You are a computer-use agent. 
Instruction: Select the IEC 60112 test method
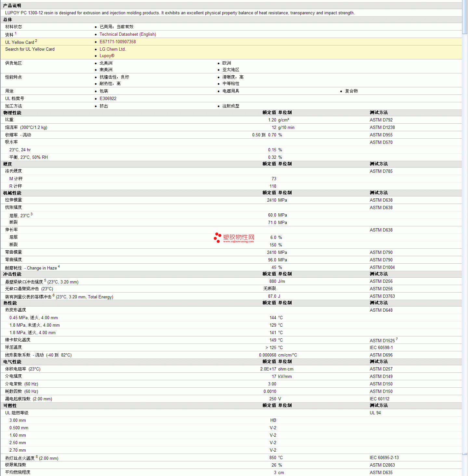(379, 399)
